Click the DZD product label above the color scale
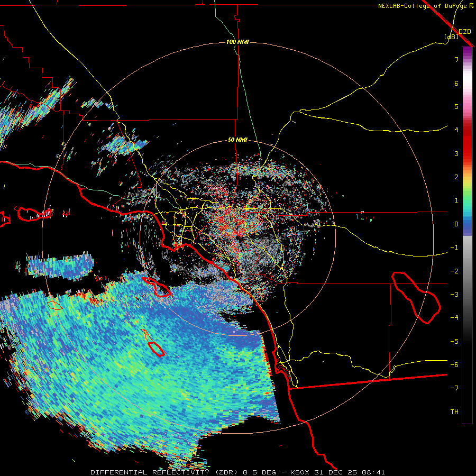476x476 pixels. pyautogui.click(x=465, y=32)
